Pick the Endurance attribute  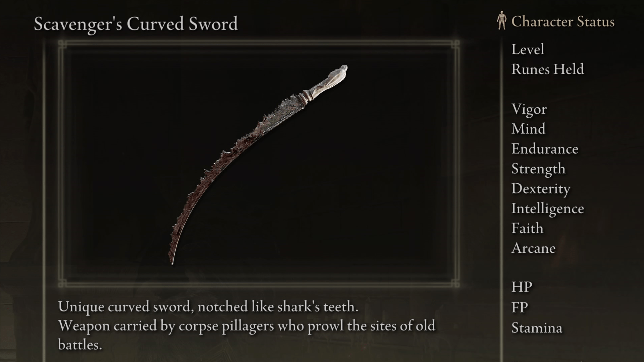(545, 149)
